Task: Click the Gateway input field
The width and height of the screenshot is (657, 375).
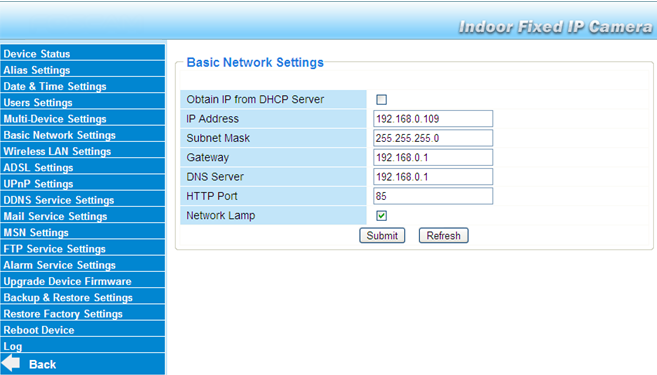Action: pyautogui.click(x=433, y=158)
